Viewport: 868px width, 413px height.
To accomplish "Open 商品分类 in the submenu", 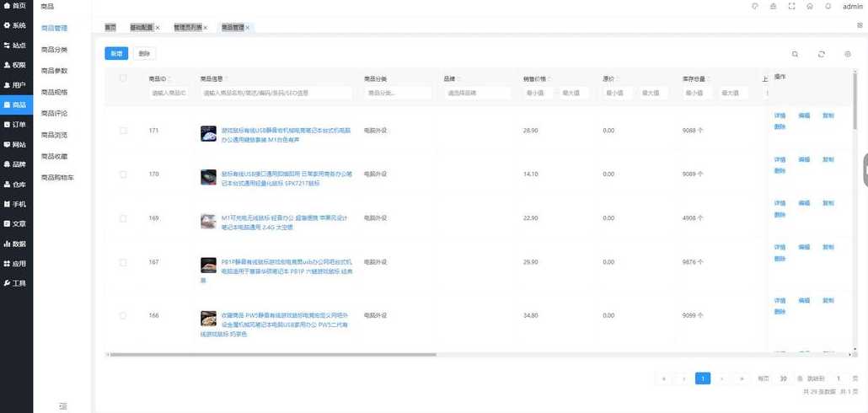I will point(54,50).
